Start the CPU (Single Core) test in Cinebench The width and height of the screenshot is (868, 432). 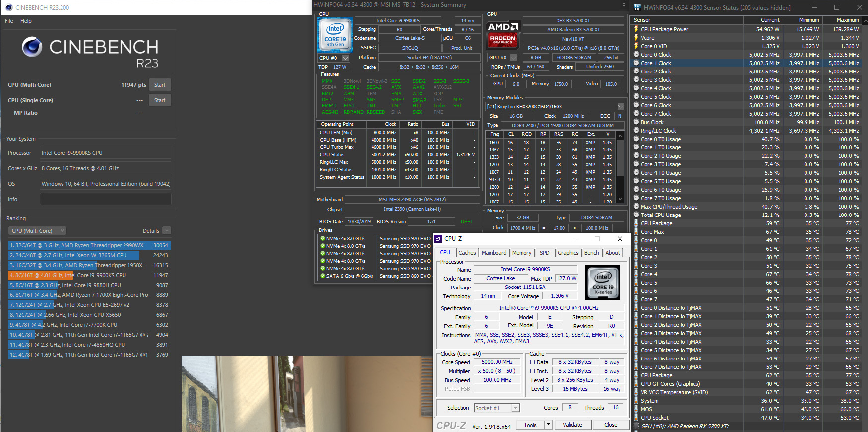coord(160,100)
